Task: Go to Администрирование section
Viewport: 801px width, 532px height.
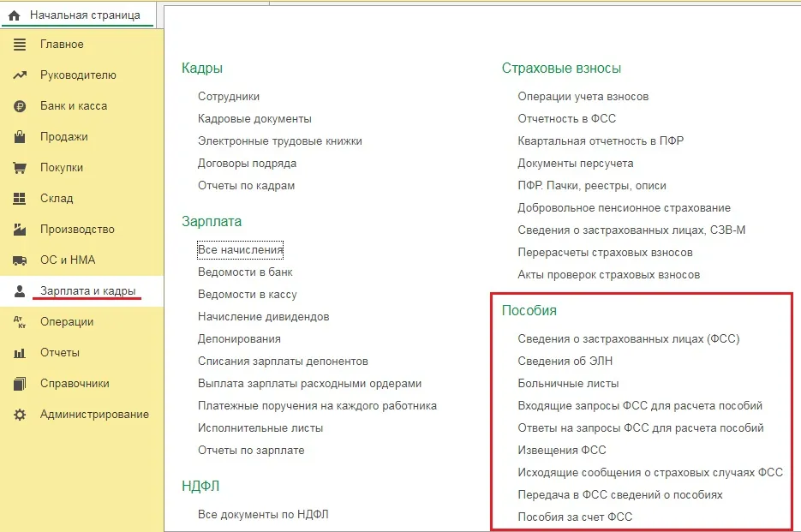Action: point(94,415)
